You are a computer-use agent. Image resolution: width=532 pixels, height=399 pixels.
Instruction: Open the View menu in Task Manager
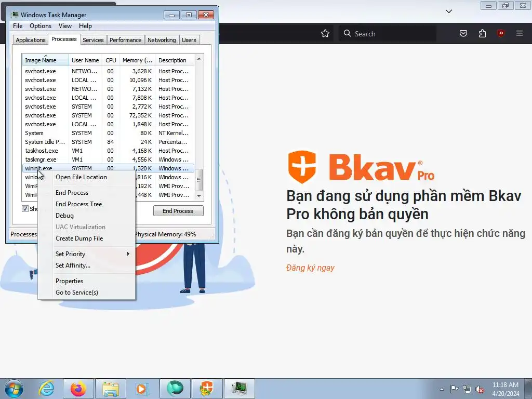pyautogui.click(x=65, y=26)
